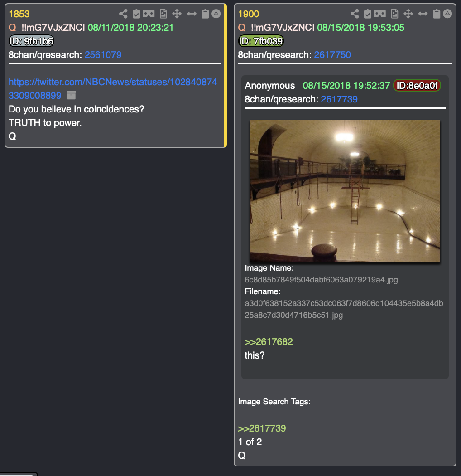This screenshot has height=476, width=461.
Task: Click the clipboard-check icon on post 1853
Action: tap(136, 14)
